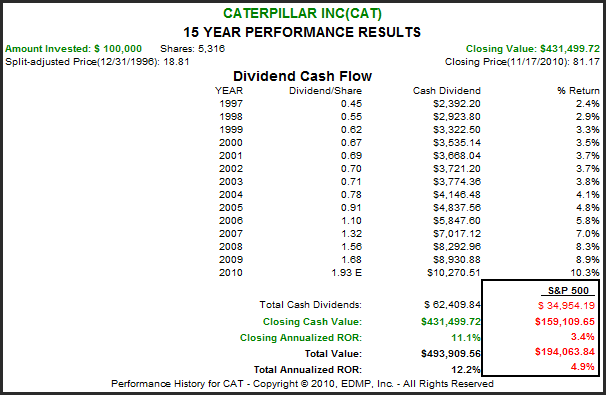Click cash dividend $2,392.20
The image size is (606, 395).
pos(457,104)
